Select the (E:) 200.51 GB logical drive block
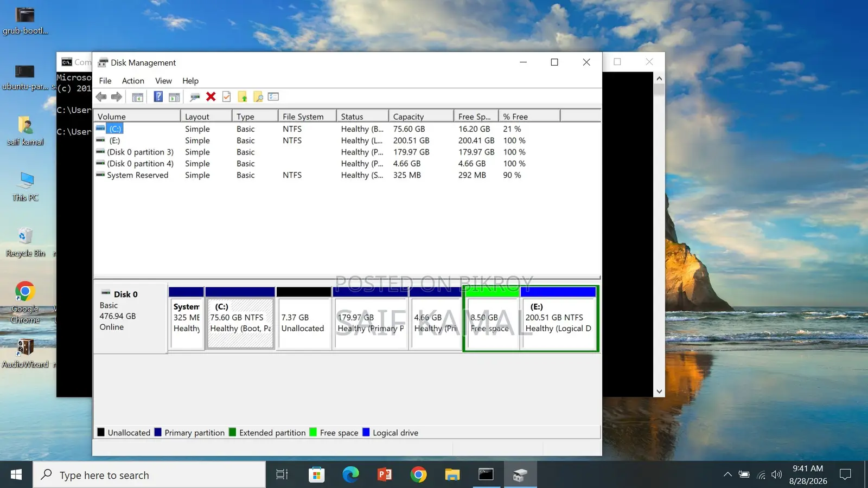 click(x=559, y=319)
